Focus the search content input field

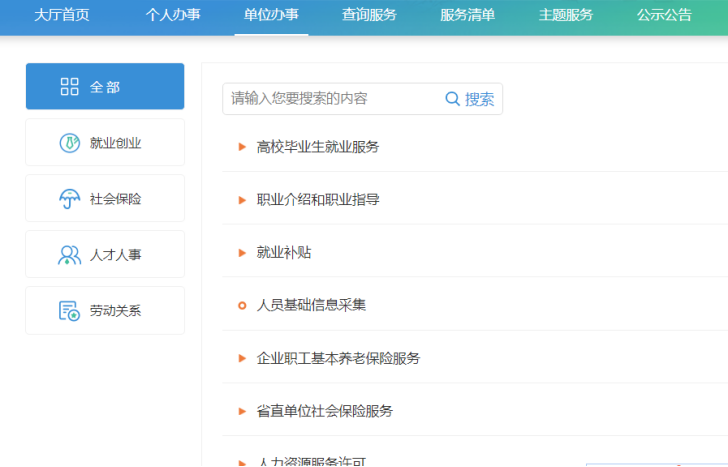[330, 99]
